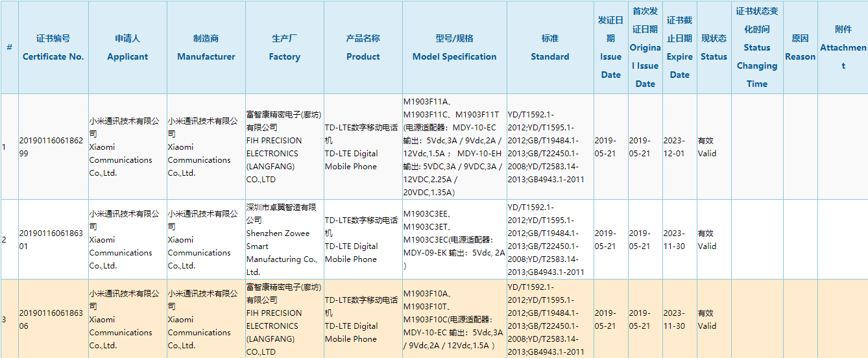Image resolution: width=868 pixels, height=358 pixels.
Task: Click Xiaomi applicant cell in row 2
Action: 127,239
